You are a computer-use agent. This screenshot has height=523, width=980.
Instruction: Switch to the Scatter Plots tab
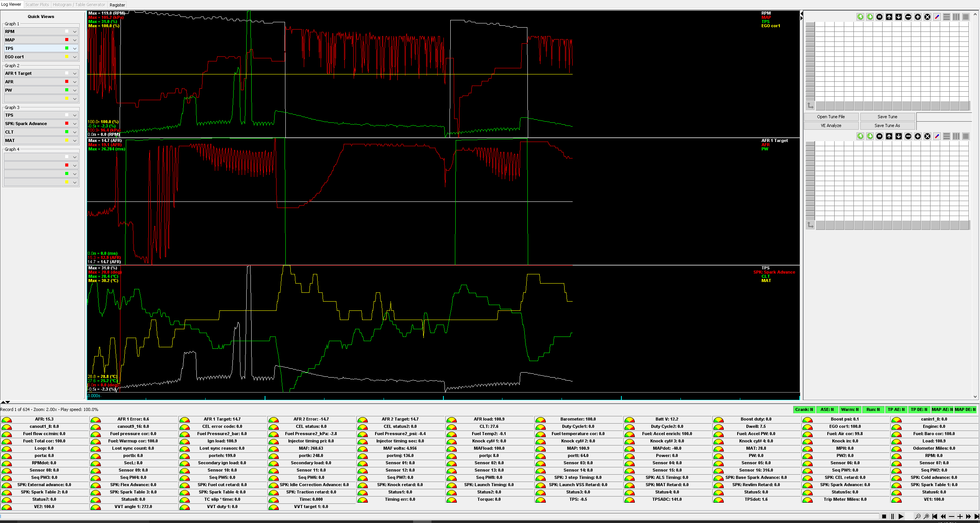37,5
